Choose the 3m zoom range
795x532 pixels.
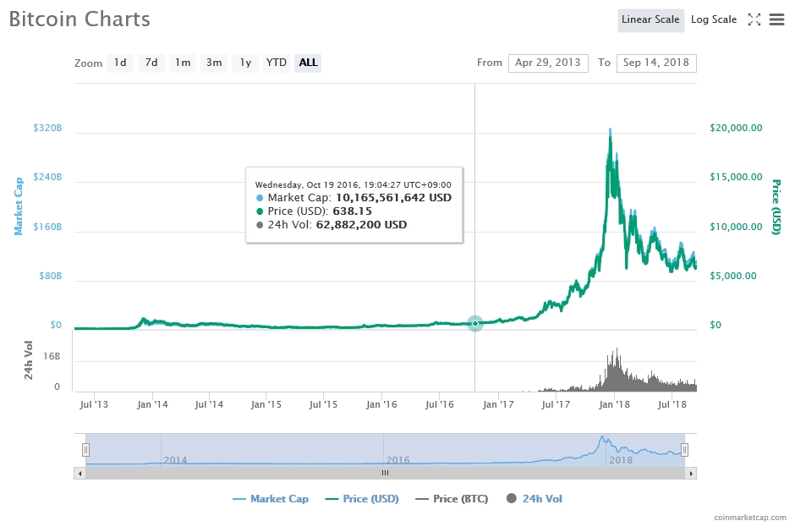pos(214,63)
